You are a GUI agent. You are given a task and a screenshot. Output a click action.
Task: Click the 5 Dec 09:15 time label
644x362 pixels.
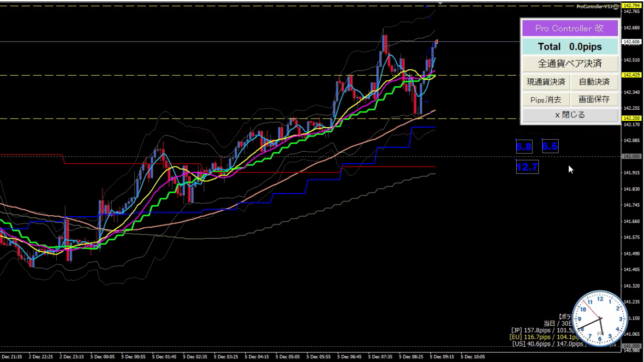click(x=442, y=356)
